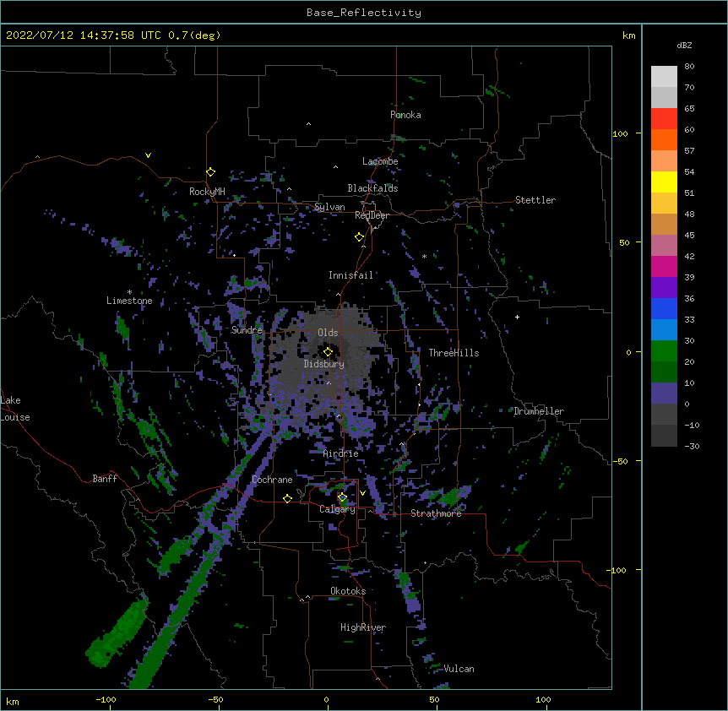This screenshot has height=711, width=728.
Task: Click the Ponoka town label
Action: click(405, 115)
